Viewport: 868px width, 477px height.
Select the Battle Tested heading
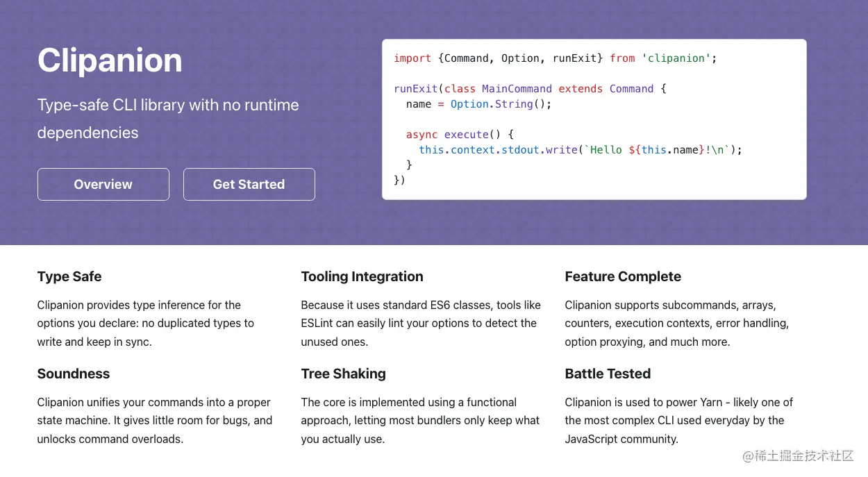coord(608,374)
